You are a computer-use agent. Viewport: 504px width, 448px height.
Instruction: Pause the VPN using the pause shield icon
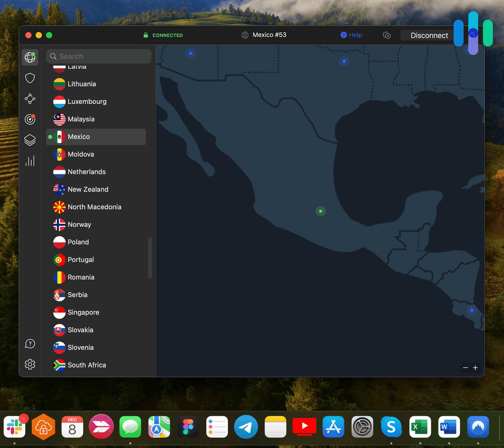pyautogui.click(x=387, y=35)
